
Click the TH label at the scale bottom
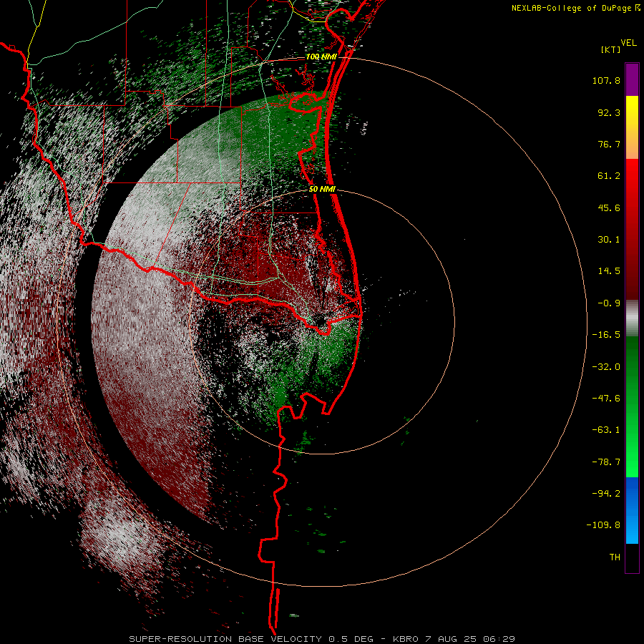615,557
